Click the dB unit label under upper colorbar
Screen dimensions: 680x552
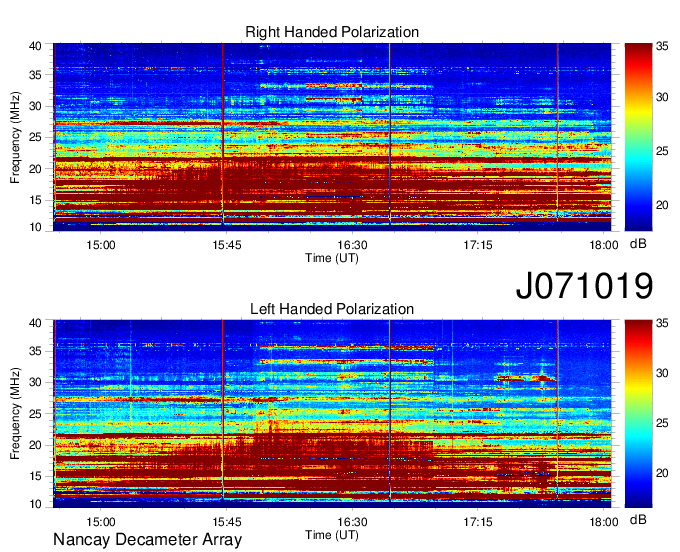tap(638, 244)
